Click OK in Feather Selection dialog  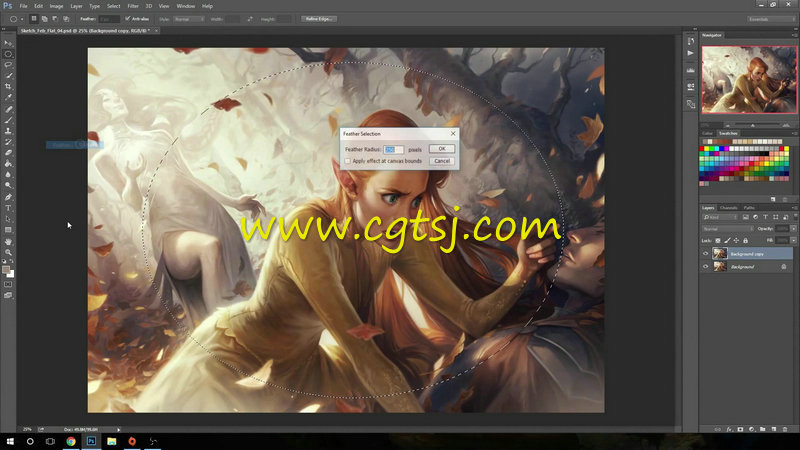pos(442,148)
